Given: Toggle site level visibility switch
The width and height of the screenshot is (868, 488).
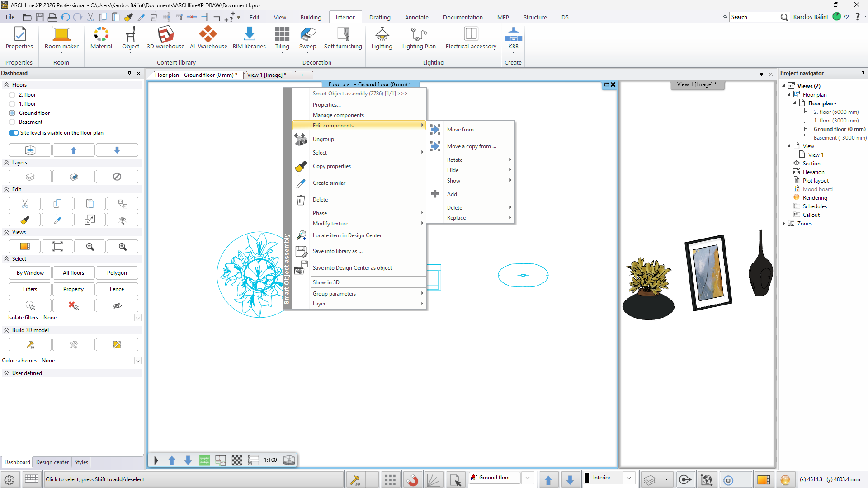Looking at the screenshot, I should [14, 133].
